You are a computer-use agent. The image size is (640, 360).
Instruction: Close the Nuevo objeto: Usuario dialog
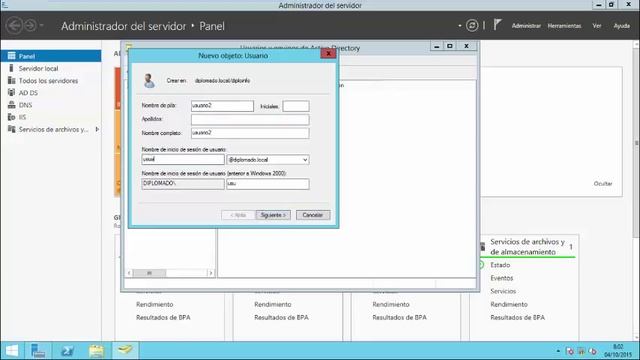(328, 53)
